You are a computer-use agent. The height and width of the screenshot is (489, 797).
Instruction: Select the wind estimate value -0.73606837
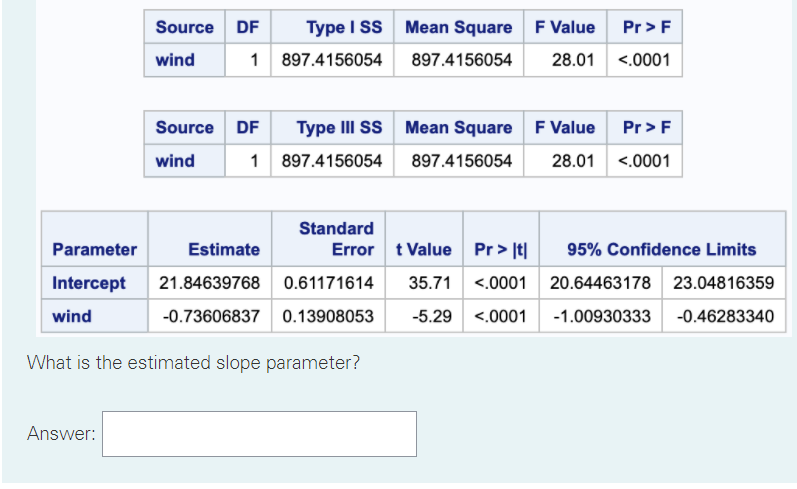tap(211, 316)
